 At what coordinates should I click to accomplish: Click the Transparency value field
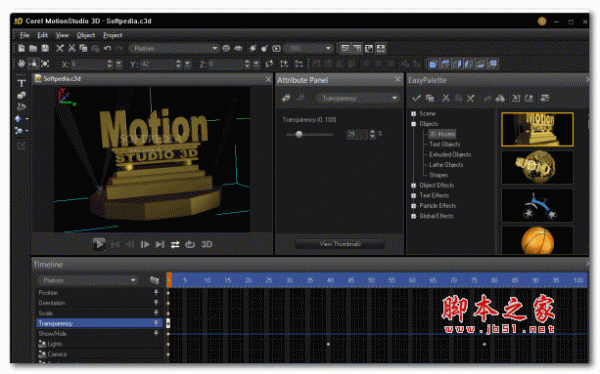coord(357,134)
